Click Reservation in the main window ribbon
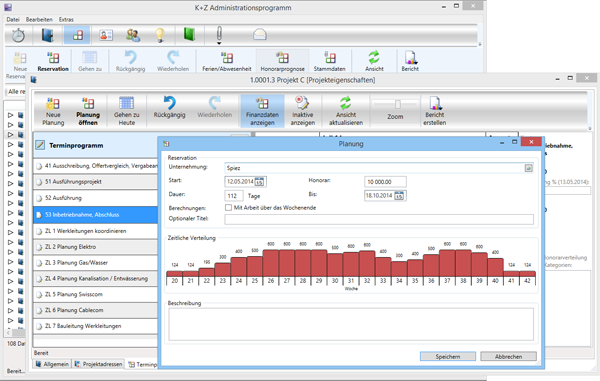The width and height of the screenshot is (600, 381). (53, 62)
